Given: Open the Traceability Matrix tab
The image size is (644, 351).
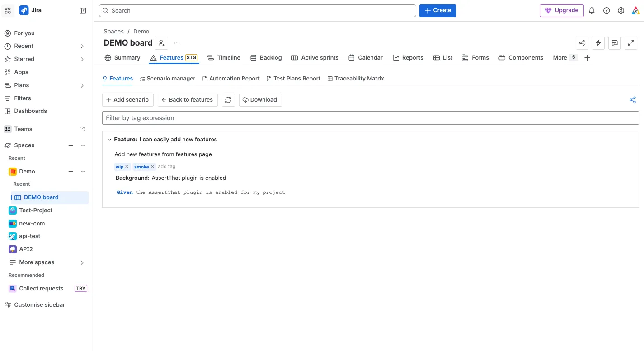Looking at the screenshot, I should click(356, 79).
